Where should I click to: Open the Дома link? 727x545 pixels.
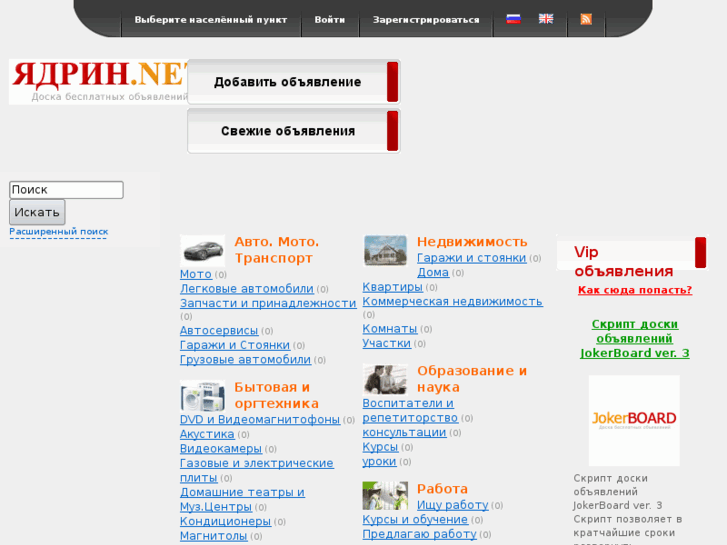pyautogui.click(x=433, y=272)
